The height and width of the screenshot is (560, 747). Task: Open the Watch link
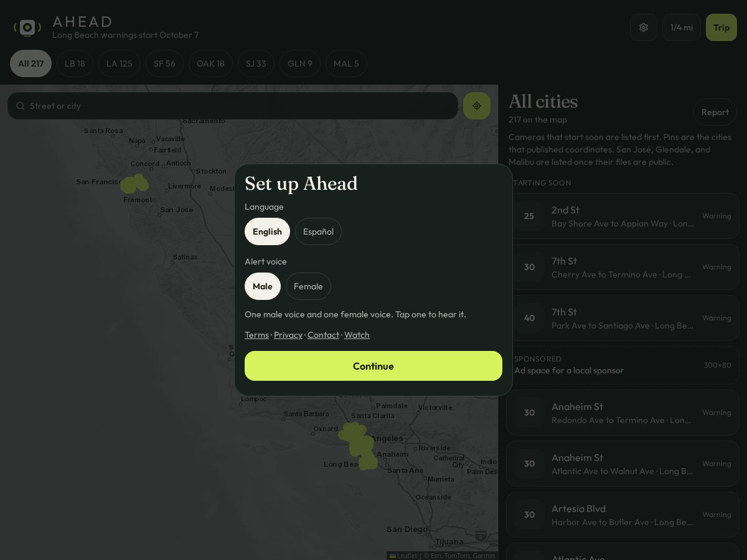click(x=357, y=335)
